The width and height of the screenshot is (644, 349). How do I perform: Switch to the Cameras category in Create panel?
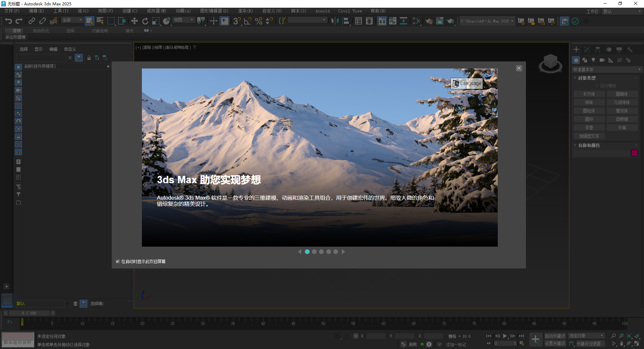(602, 60)
